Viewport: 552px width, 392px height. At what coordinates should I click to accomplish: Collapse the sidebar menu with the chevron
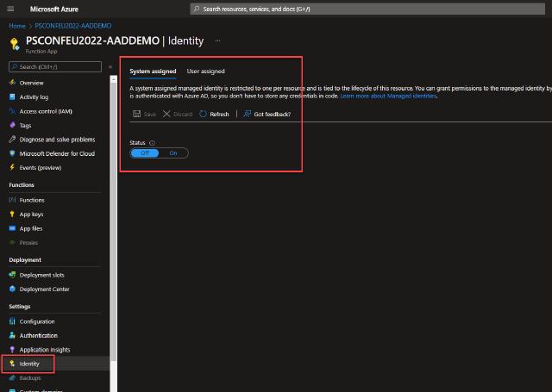click(x=110, y=66)
